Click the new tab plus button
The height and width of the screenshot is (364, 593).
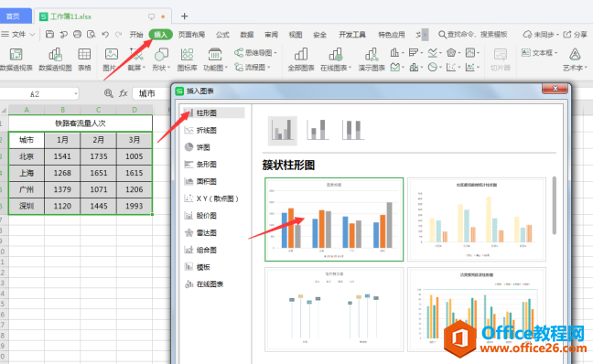click(184, 16)
